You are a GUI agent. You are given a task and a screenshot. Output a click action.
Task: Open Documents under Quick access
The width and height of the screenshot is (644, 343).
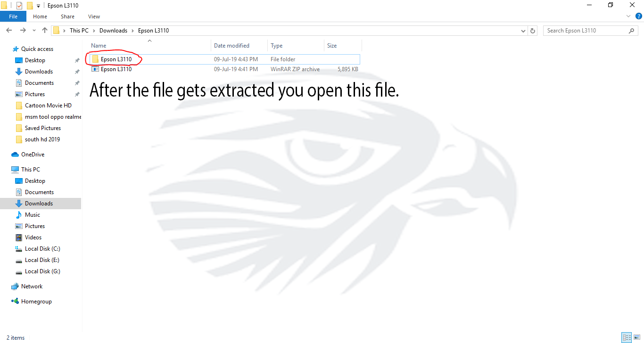(39, 83)
